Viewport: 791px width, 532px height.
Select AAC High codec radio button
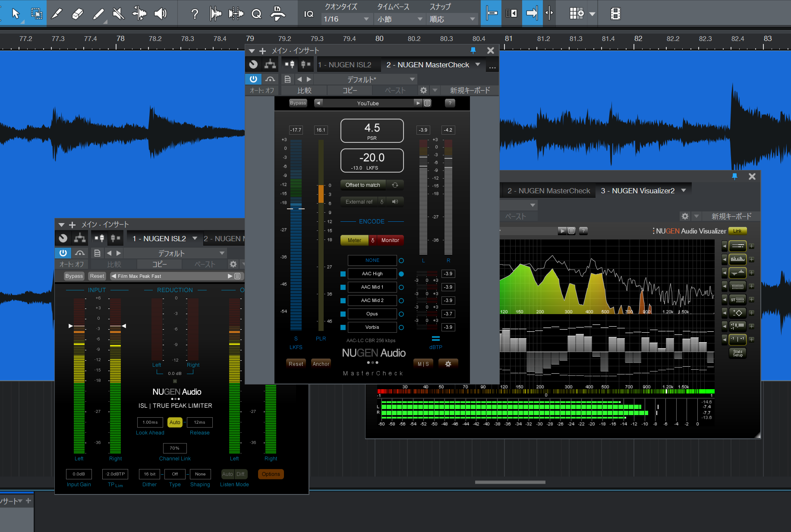[401, 274]
